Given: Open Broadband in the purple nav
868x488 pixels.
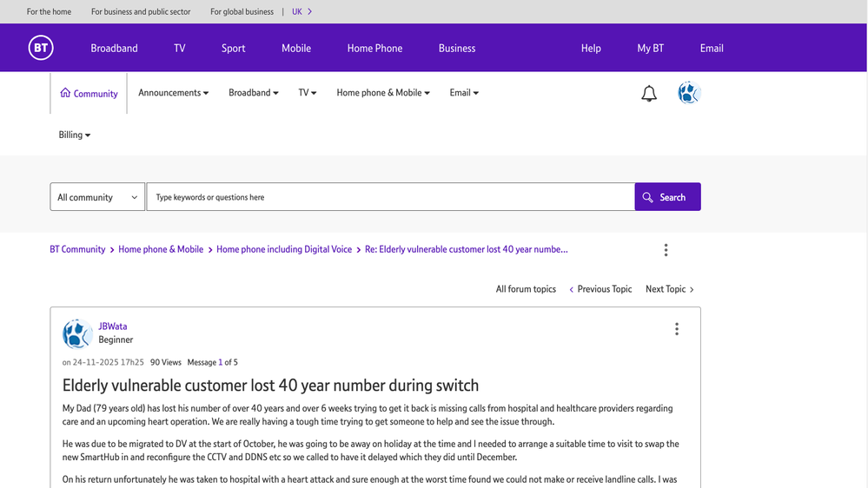Looking at the screenshot, I should pyautogui.click(x=114, y=48).
